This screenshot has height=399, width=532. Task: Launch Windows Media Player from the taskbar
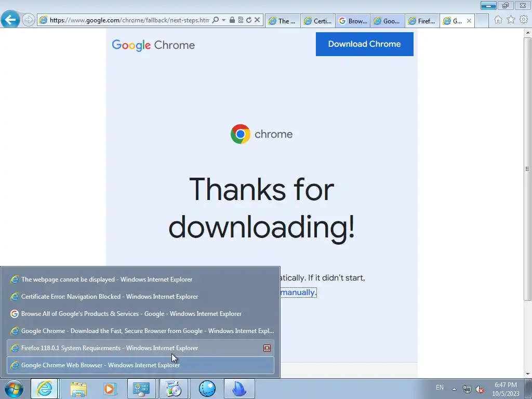coord(109,389)
